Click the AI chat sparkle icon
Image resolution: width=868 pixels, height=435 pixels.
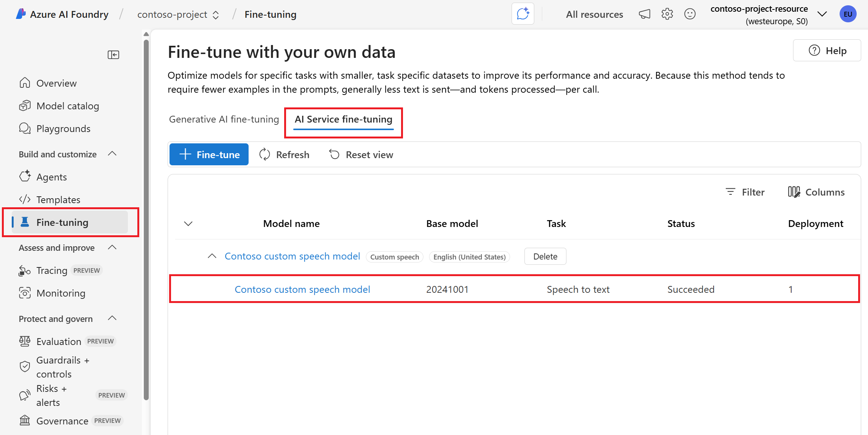pyautogui.click(x=523, y=14)
